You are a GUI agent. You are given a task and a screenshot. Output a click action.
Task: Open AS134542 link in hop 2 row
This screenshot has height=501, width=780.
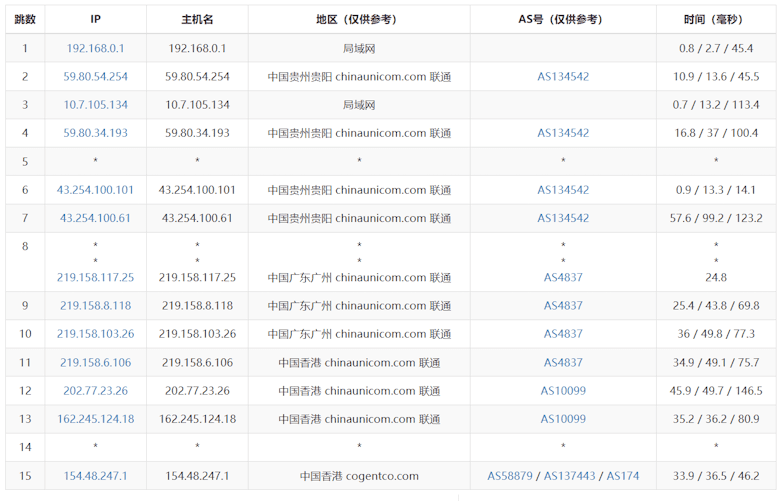[x=563, y=77]
